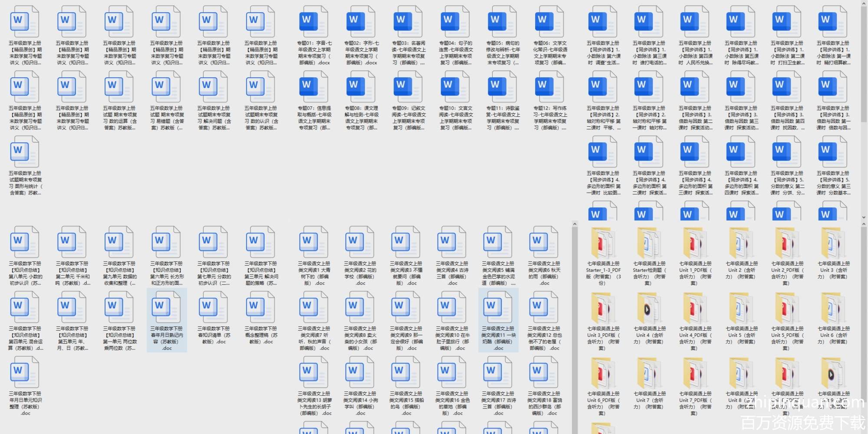Open the Unit 1_PDF版 folder icon
Image resolution: width=868 pixels, height=434 pixels.
(x=695, y=243)
